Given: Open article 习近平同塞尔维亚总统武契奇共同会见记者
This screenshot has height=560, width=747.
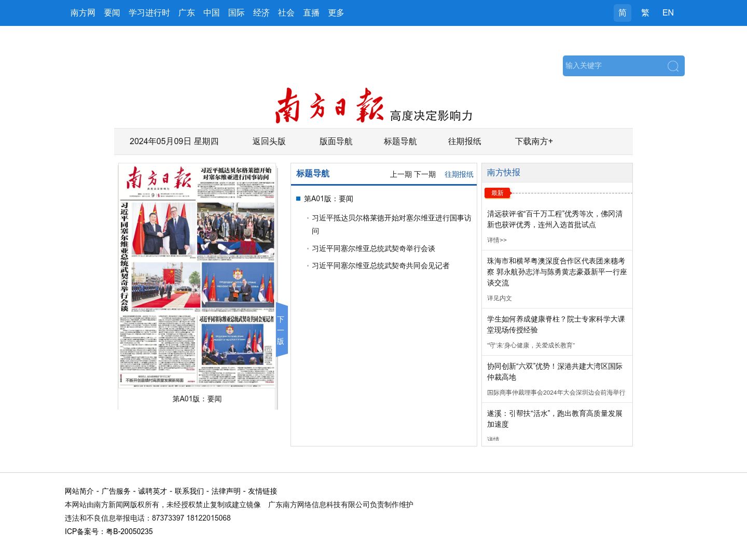Looking at the screenshot, I should point(381,266).
